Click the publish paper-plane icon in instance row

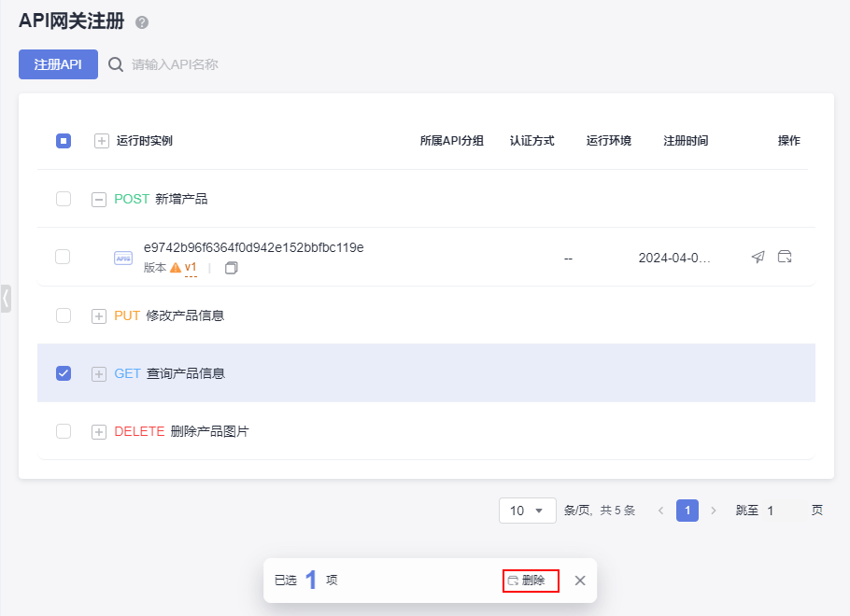point(758,257)
